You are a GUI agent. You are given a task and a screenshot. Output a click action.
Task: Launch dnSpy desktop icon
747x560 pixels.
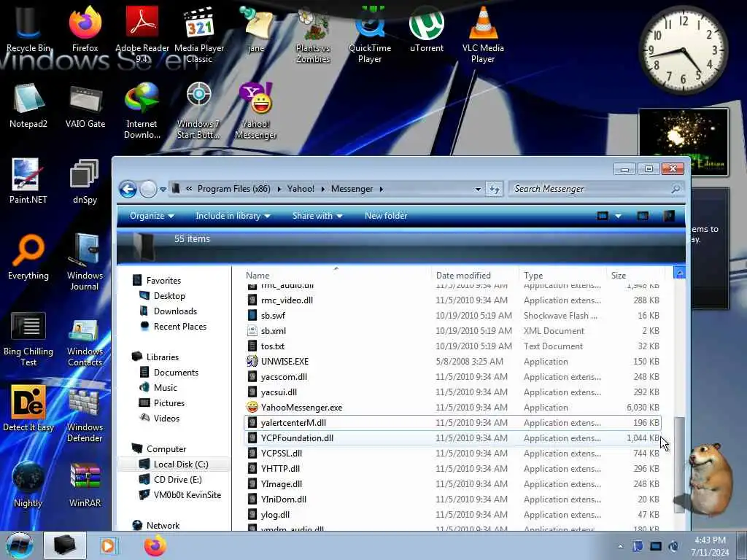(85, 181)
